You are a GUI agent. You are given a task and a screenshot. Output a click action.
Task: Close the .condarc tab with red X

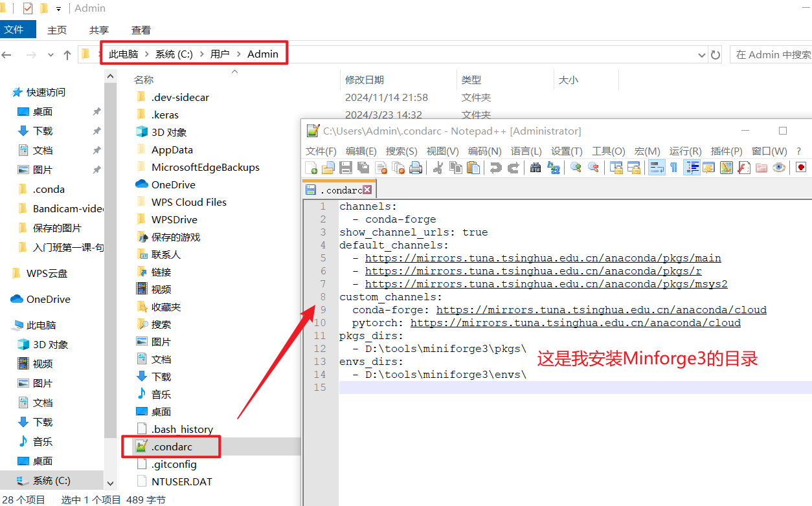(x=367, y=190)
